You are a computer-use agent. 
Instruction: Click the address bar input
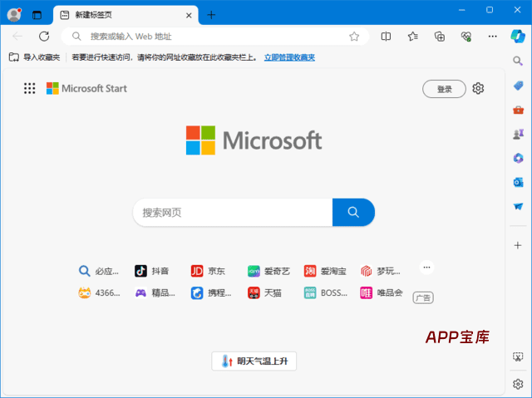tap(215, 37)
